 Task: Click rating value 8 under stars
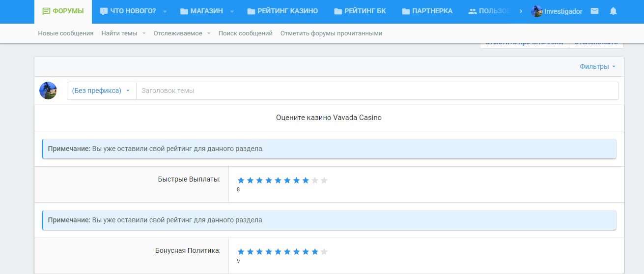click(x=238, y=189)
